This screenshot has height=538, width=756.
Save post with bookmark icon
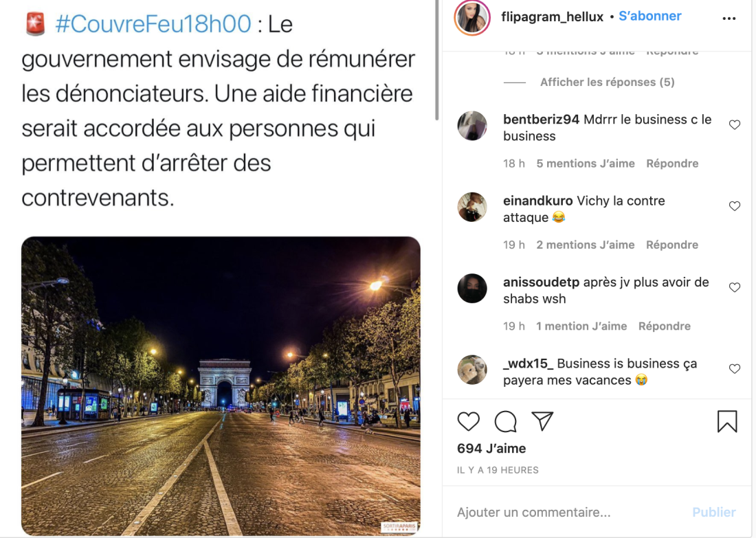click(727, 421)
